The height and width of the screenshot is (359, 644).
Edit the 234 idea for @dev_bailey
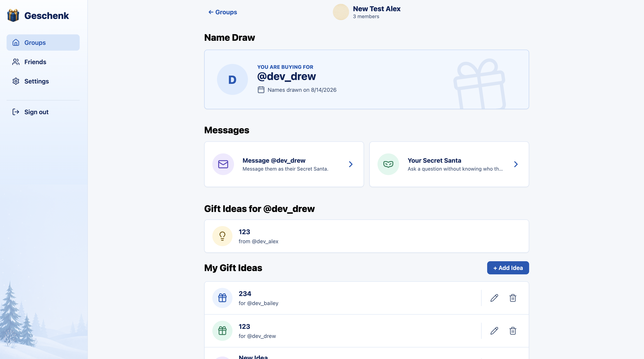point(494,298)
